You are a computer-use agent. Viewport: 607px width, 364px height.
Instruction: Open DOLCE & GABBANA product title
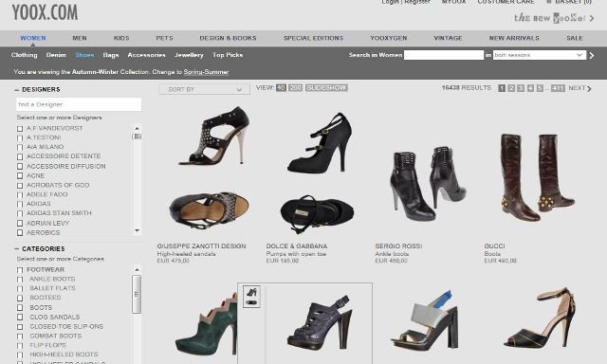pyautogui.click(x=297, y=246)
